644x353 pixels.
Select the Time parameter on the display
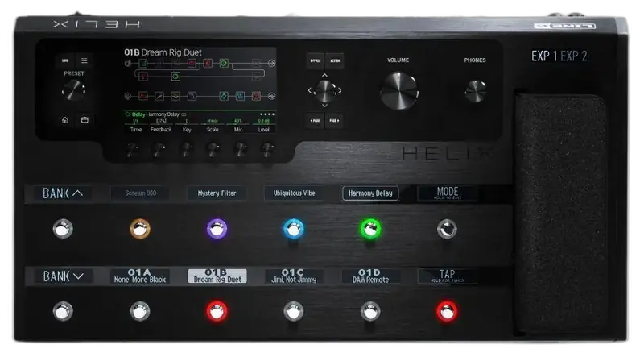click(x=136, y=126)
